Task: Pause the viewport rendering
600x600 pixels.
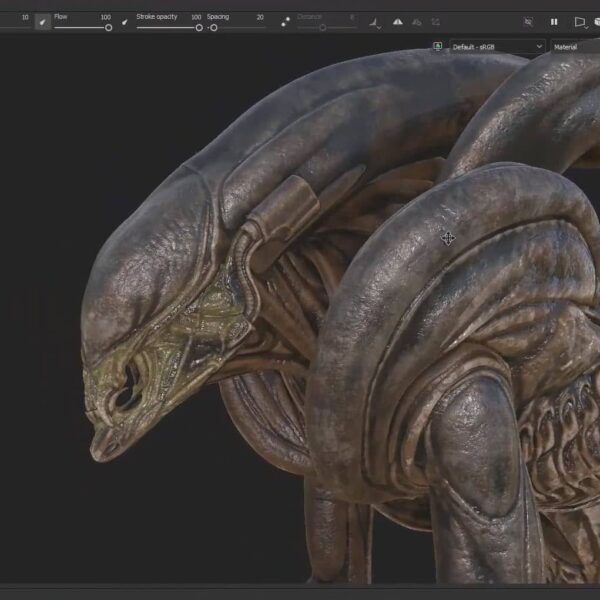Action: (x=553, y=21)
